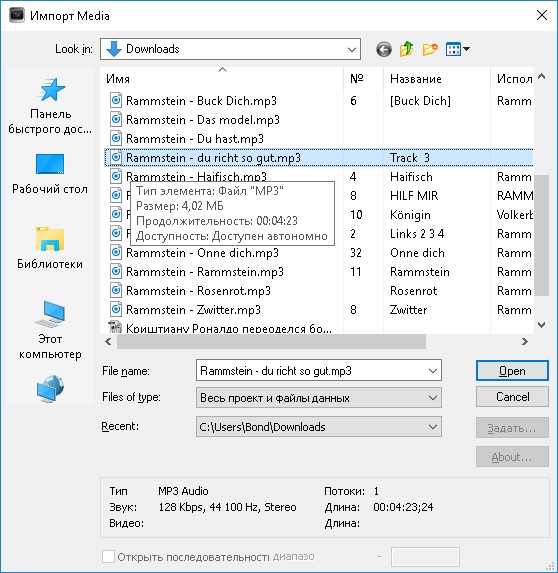Expand the File name dropdown arrow
The width and height of the screenshot is (558, 573).
(x=433, y=371)
